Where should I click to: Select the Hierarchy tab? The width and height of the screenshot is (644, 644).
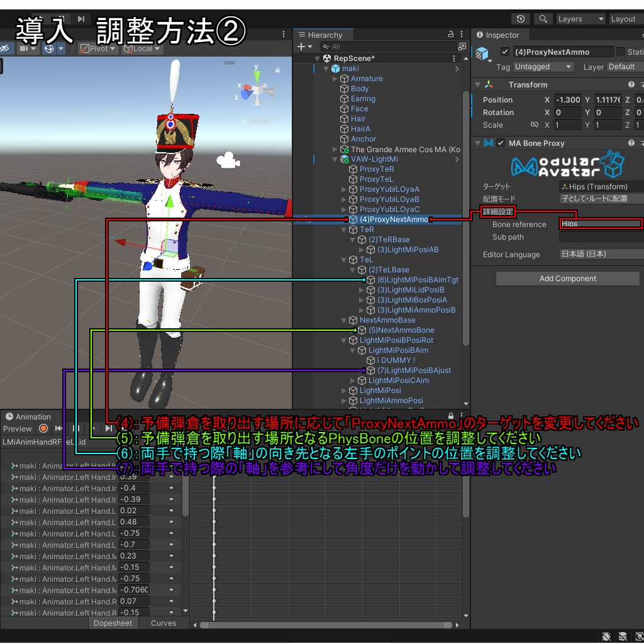click(x=323, y=35)
